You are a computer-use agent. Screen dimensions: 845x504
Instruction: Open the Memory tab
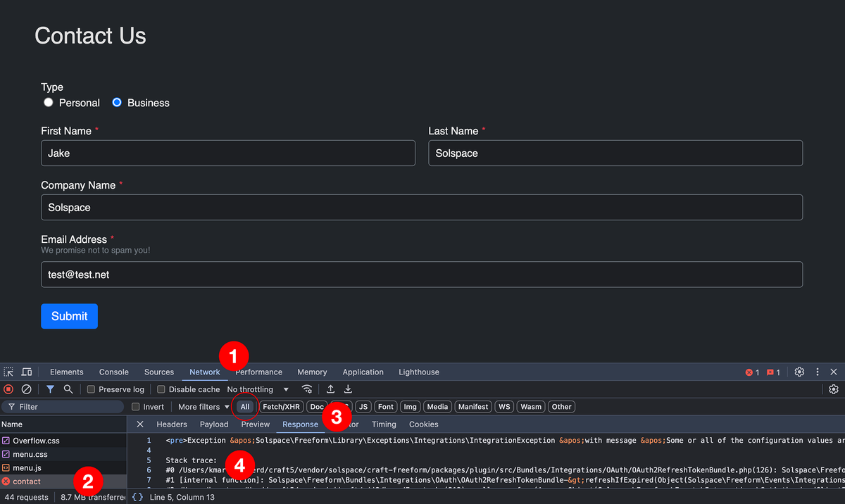[312, 372]
